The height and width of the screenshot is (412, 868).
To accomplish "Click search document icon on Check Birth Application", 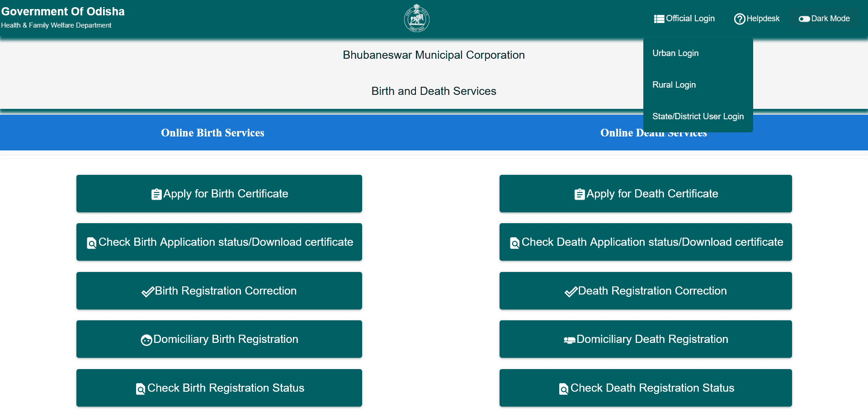I will pos(91,243).
